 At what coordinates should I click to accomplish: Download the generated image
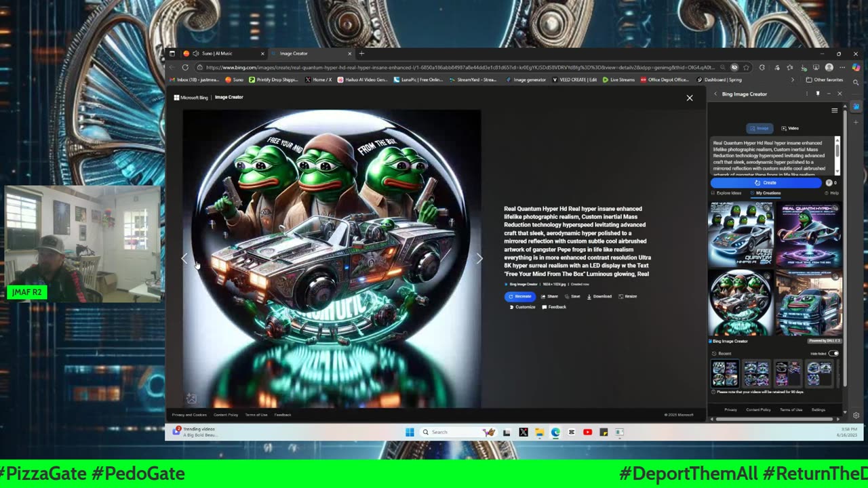[599, 296]
